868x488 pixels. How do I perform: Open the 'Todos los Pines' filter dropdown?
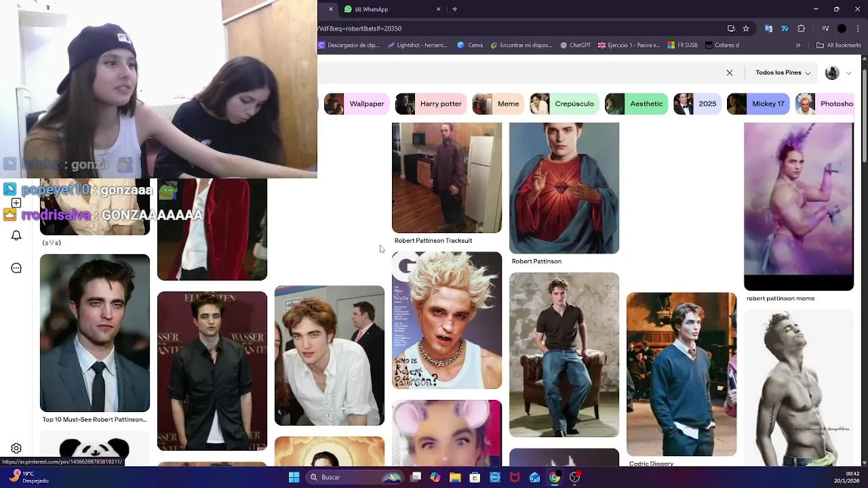(x=783, y=73)
